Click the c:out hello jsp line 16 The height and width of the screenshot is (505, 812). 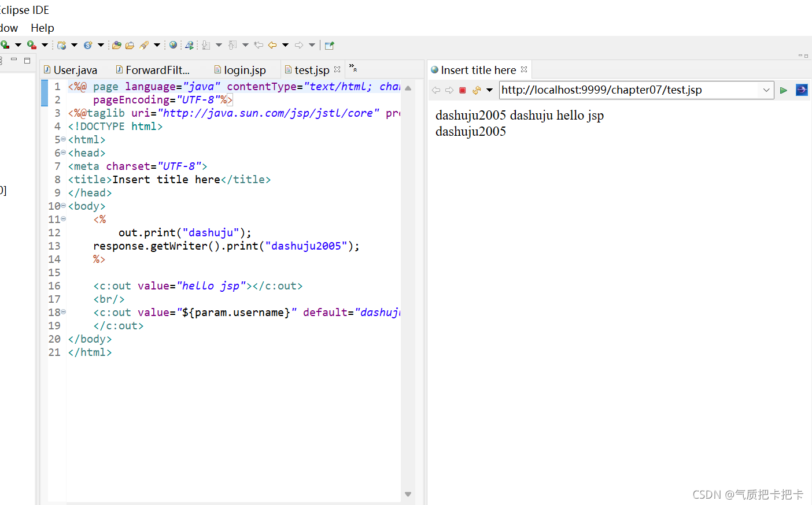[x=198, y=285]
